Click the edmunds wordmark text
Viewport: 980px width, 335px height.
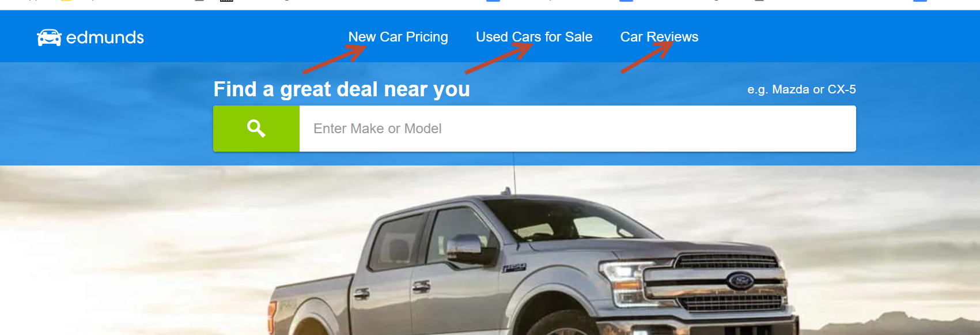pos(105,37)
